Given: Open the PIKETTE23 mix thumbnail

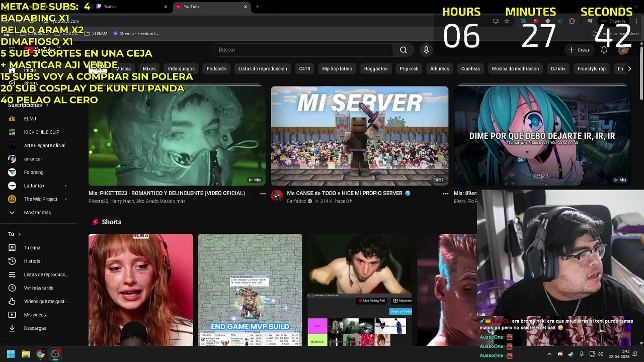Looking at the screenshot, I should 177,136.
